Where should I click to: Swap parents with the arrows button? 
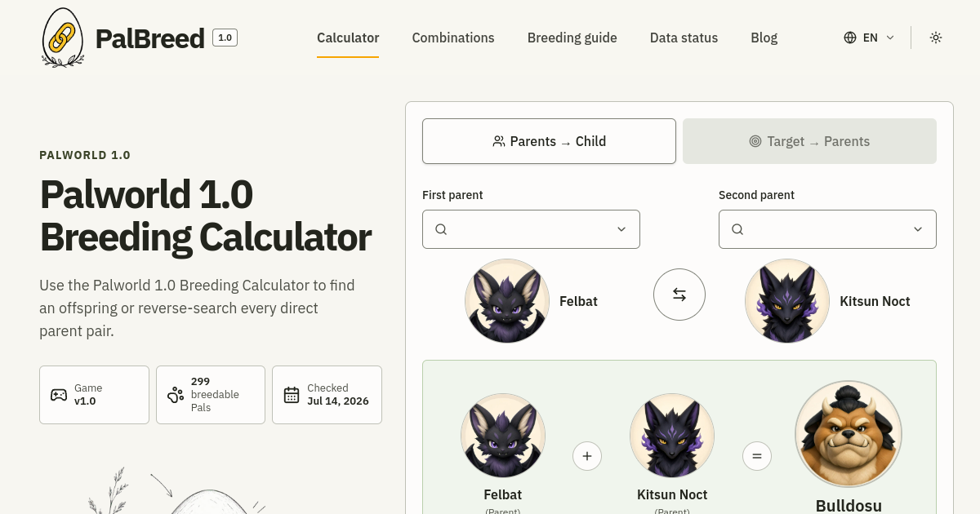click(679, 295)
